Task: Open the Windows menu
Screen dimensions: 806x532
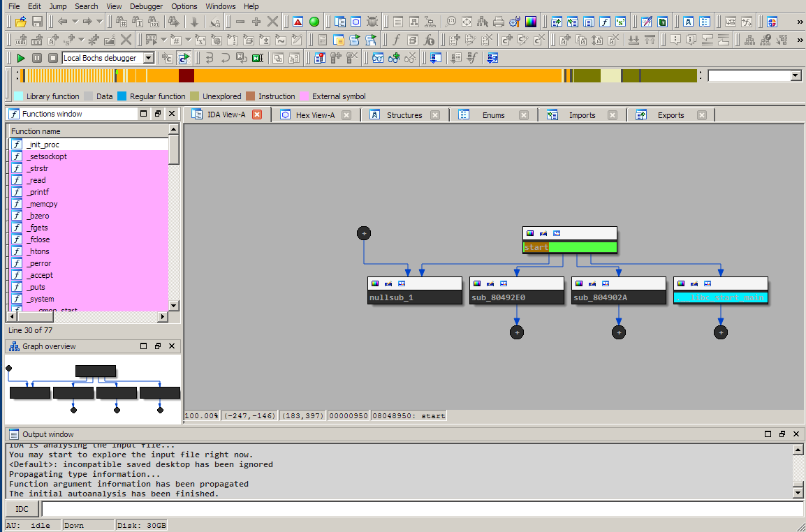Action: [x=221, y=6]
